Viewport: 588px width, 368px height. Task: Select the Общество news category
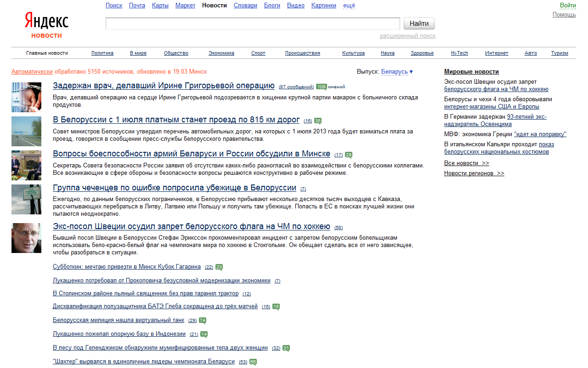pyautogui.click(x=176, y=53)
